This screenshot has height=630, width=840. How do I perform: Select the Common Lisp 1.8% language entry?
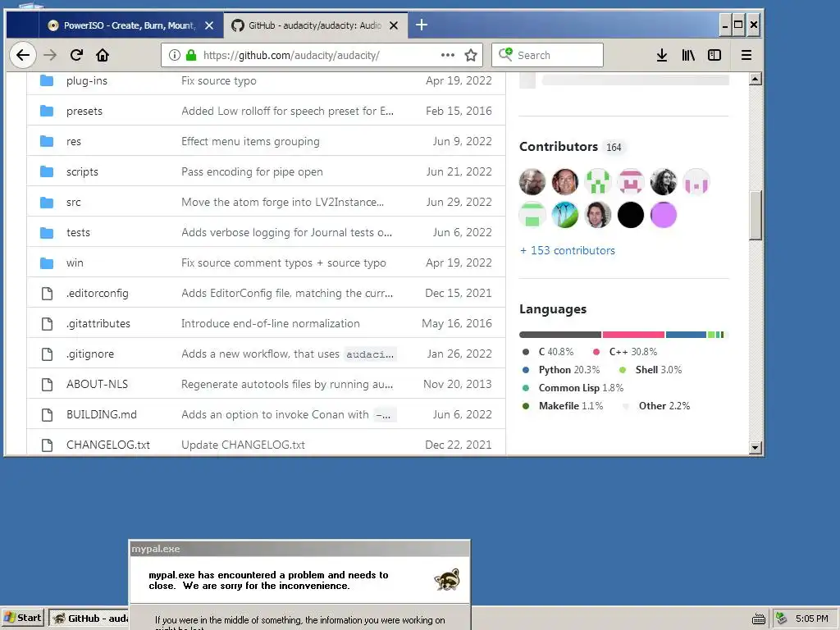point(573,388)
